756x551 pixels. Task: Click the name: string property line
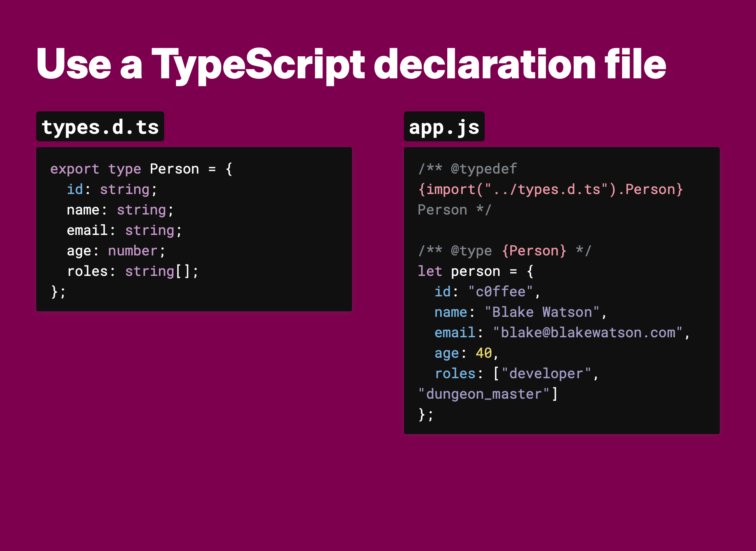coord(120,210)
